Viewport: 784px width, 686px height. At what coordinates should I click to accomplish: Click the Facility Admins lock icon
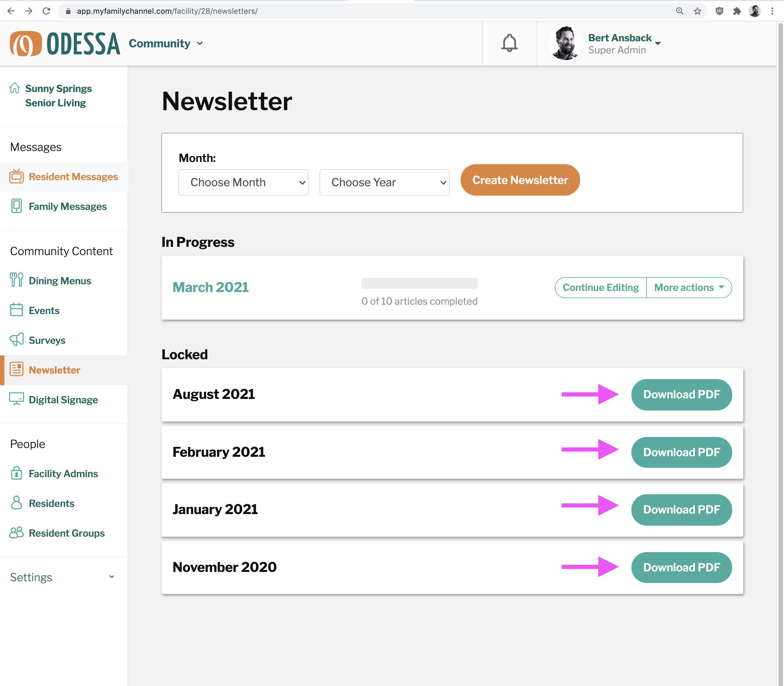click(x=17, y=473)
